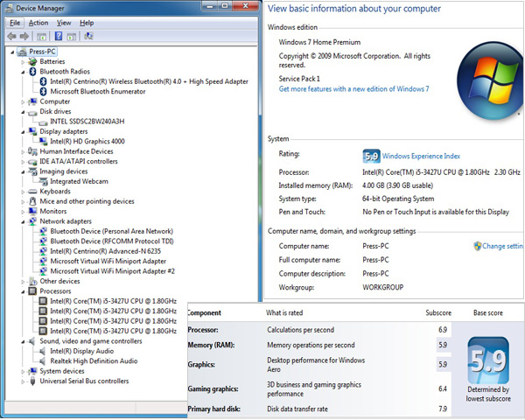Viewport: 525px width, 420px height.
Task: Click 'Windows 7 Home Premium' edition text
Action: [319, 42]
